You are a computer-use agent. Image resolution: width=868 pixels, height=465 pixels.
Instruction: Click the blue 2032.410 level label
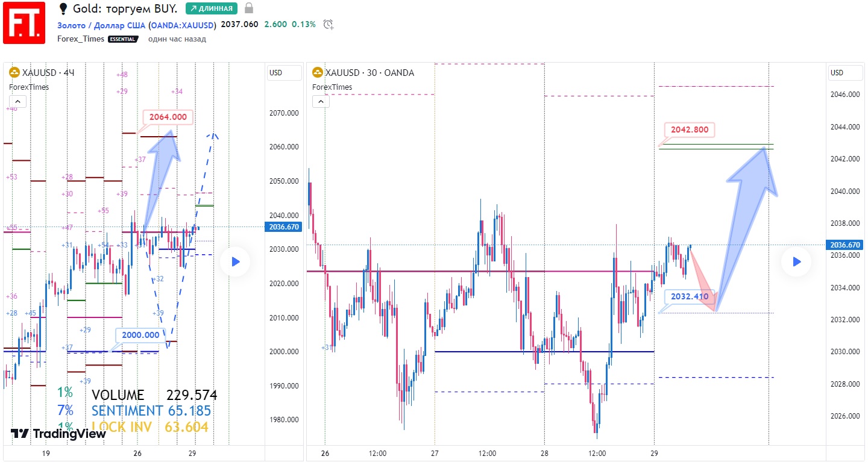690,296
